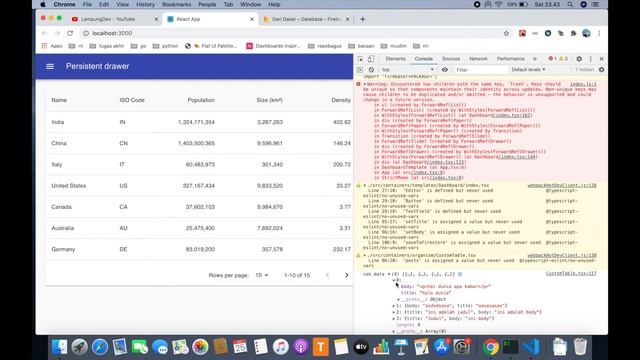The image size is (640, 360).
Task: Reload the localhost:3000 page
Action: coord(70,33)
